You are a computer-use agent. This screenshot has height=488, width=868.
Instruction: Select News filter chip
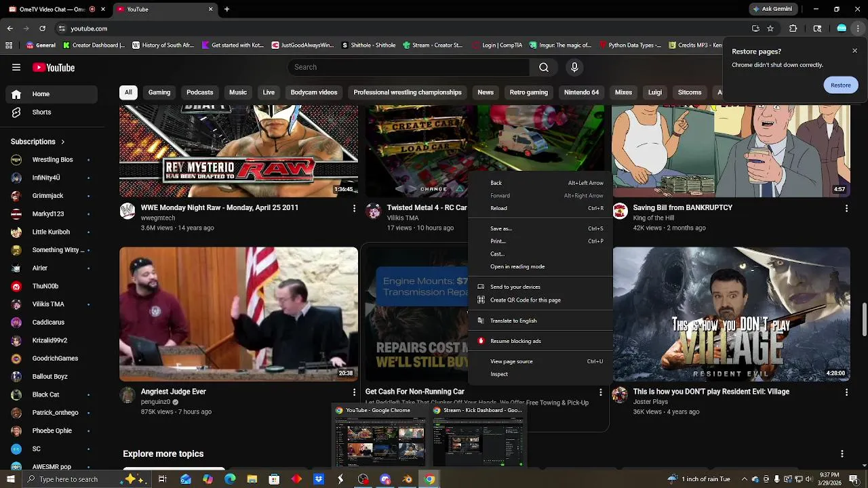[486, 93]
